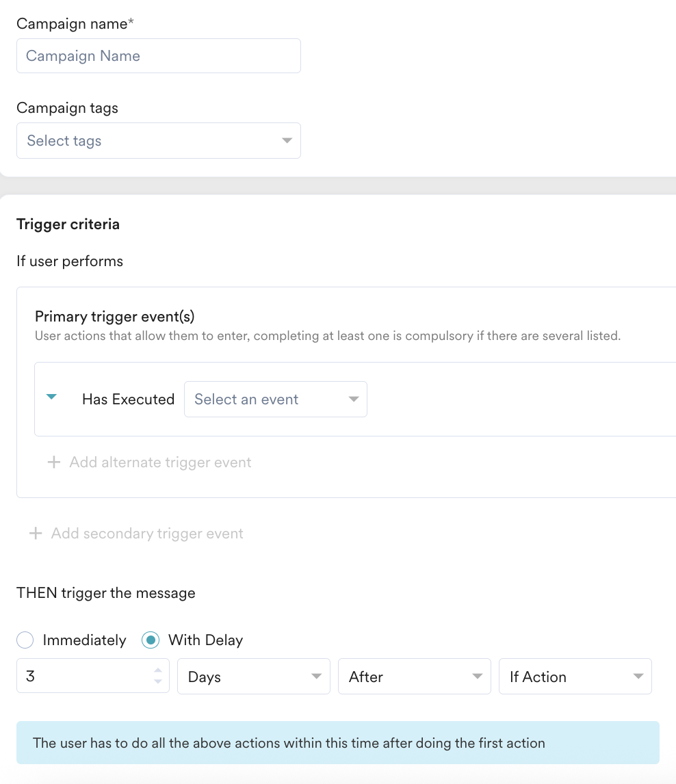Click the Select tags dropdown arrow
The image size is (676, 784).
tap(287, 140)
